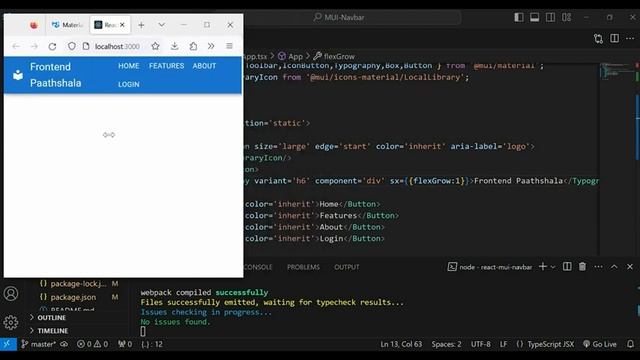The width and height of the screenshot is (640, 360).
Task: Open the Accounts icon in activity bar
Action: click(11, 293)
